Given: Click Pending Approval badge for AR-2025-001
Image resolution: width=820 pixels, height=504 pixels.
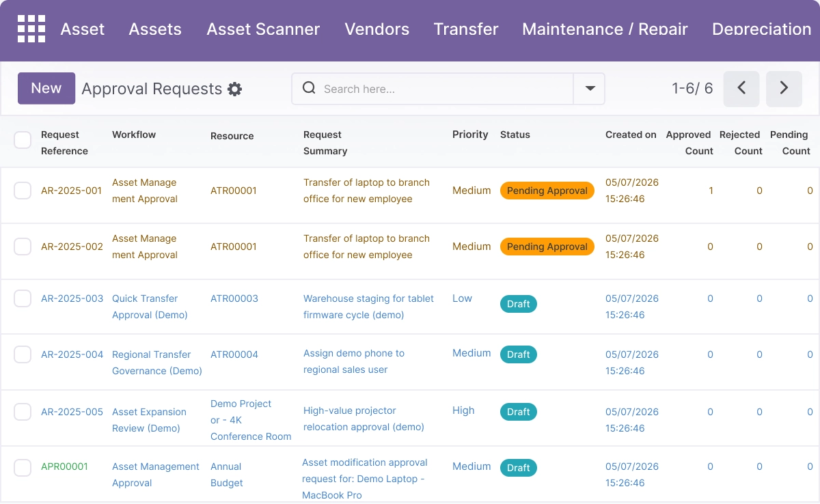Looking at the screenshot, I should tap(547, 191).
